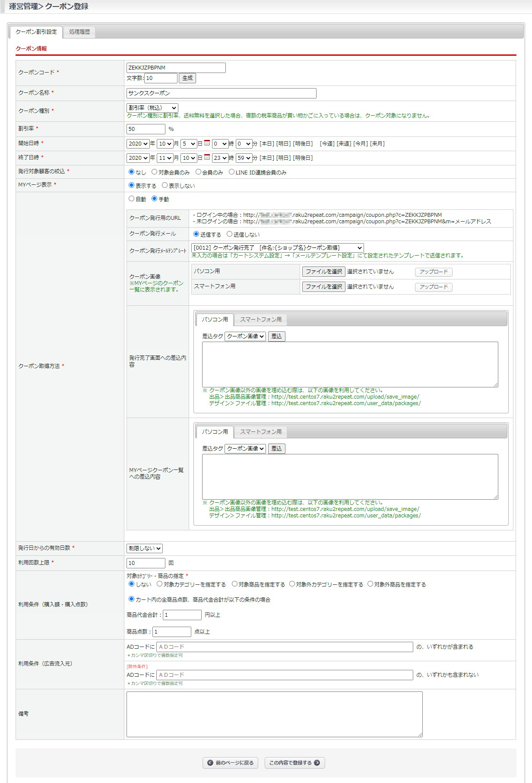Viewport: 532px width, 783px height.
Task: Select 対象商品を指定する radio button
Action: pos(234,584)
